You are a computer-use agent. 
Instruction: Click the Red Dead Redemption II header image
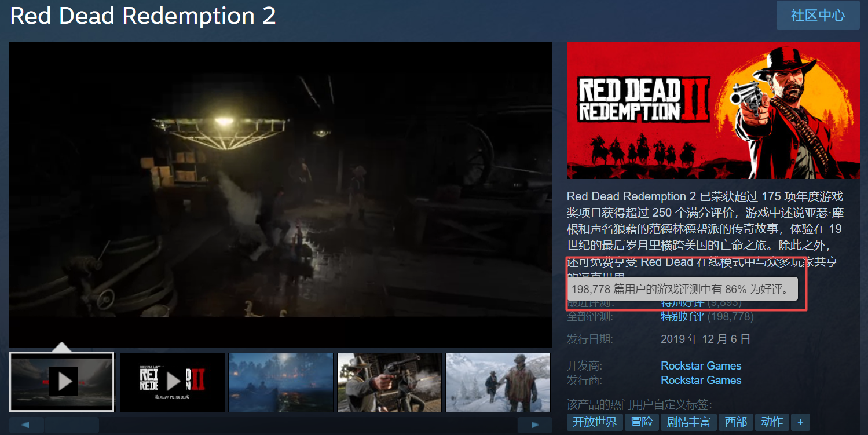click(713, 111)
